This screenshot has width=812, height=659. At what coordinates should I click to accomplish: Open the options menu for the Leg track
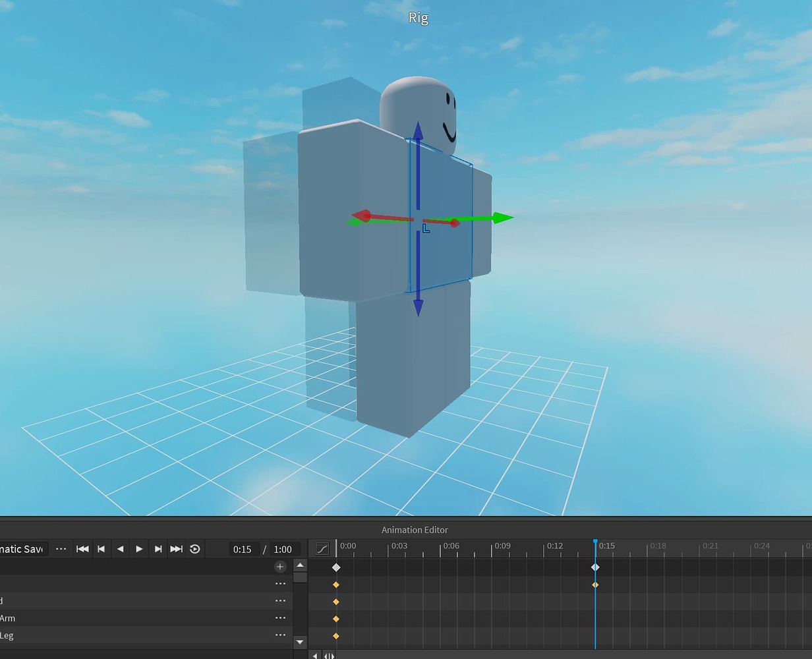click(280, 635)
